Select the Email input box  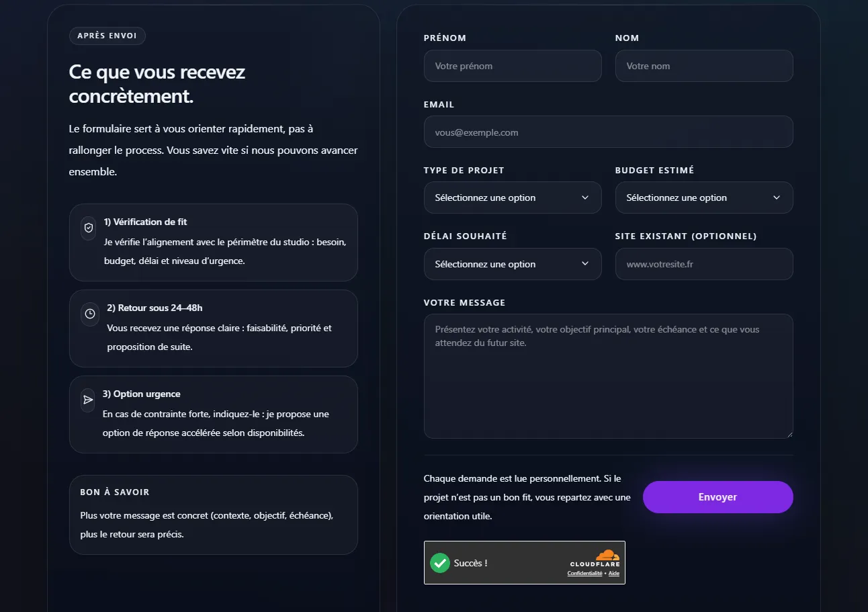click(x=608, y=132)
